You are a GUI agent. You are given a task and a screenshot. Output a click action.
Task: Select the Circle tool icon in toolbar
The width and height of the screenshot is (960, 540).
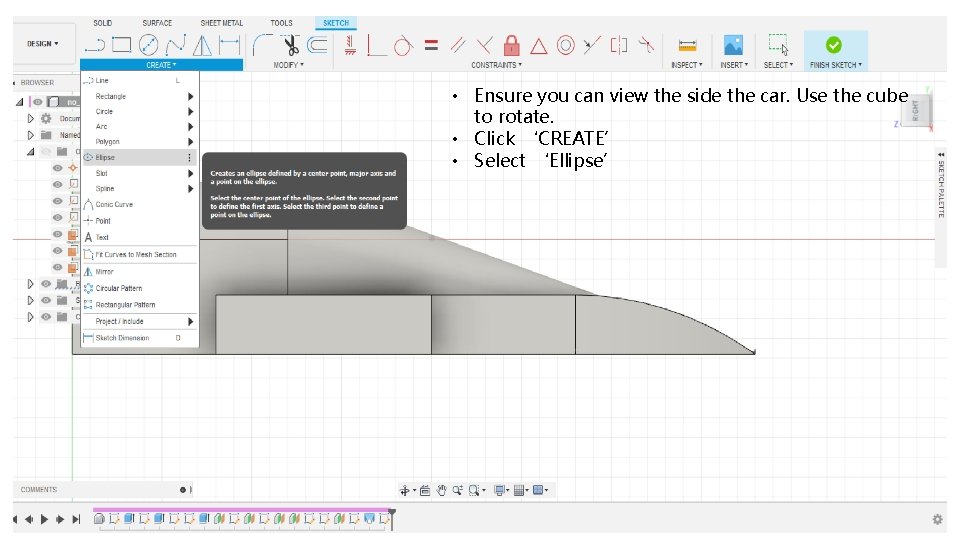coord(148,45)
